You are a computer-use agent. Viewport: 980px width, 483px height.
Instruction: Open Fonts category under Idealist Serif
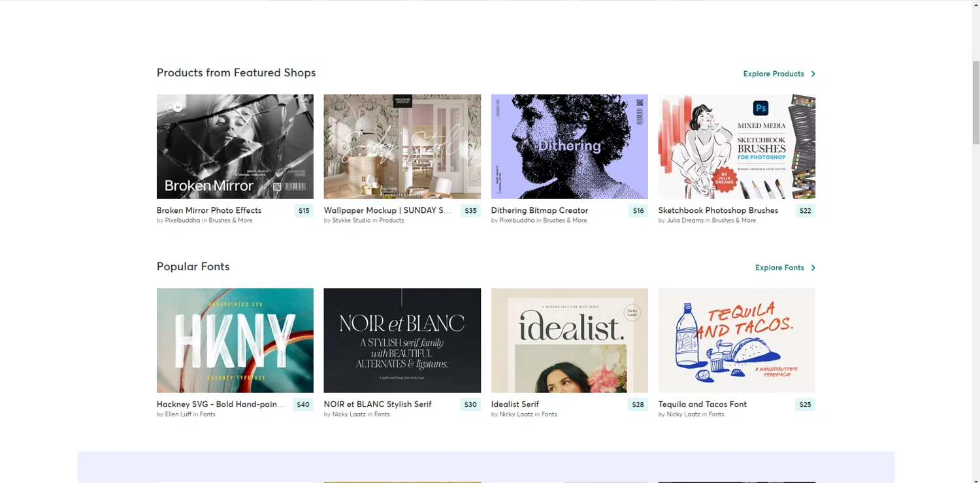(x=549, y=414)
